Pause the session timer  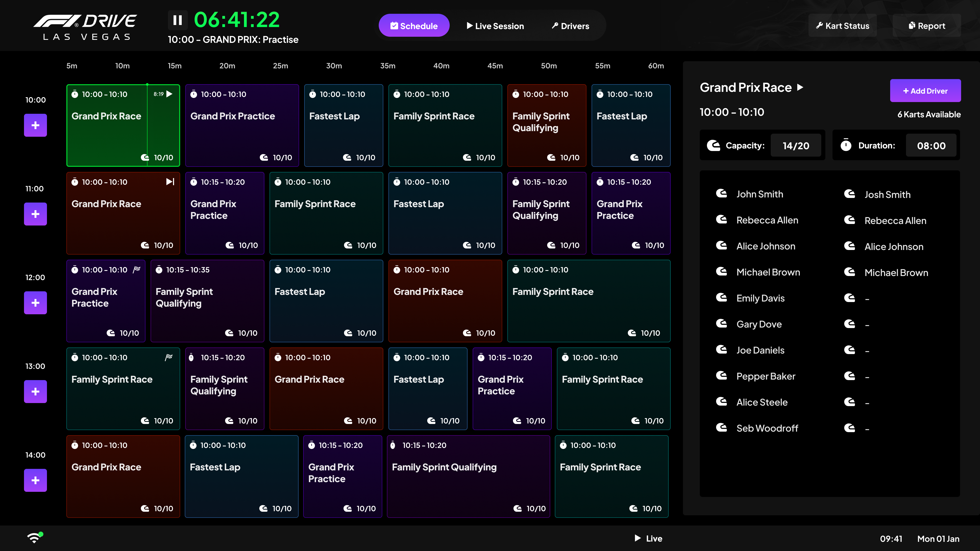point(177,20)
